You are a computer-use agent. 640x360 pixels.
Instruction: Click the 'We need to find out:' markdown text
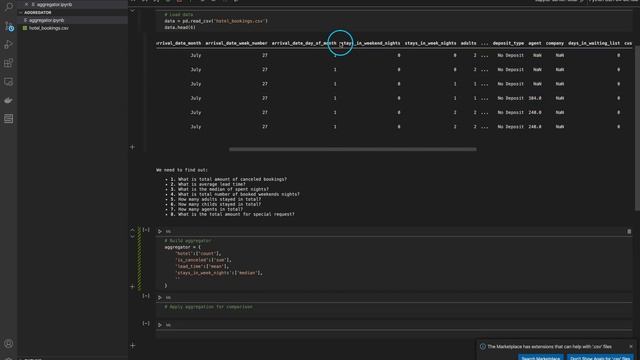tap(182, 170)
